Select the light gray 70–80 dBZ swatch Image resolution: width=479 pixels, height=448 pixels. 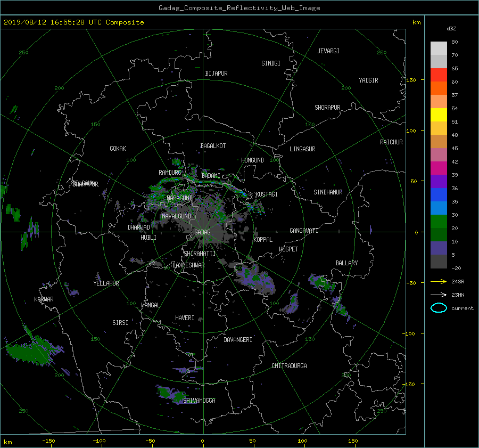click(x=439, y=48)
